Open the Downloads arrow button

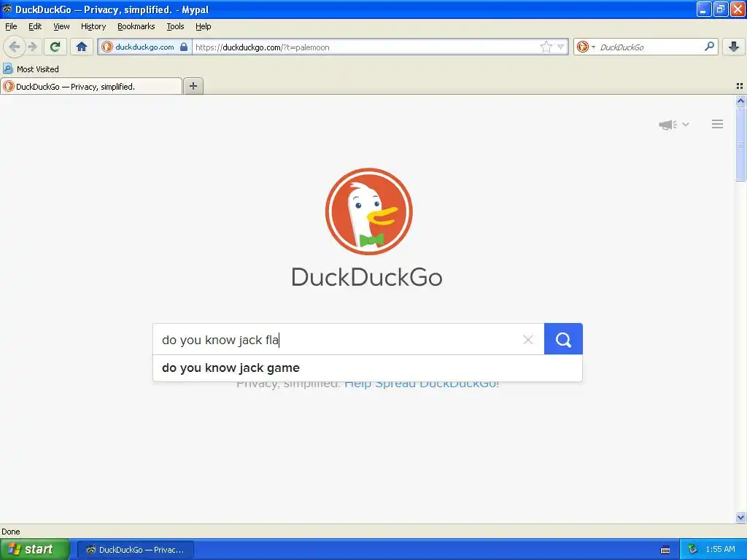[x=734, y=47]
